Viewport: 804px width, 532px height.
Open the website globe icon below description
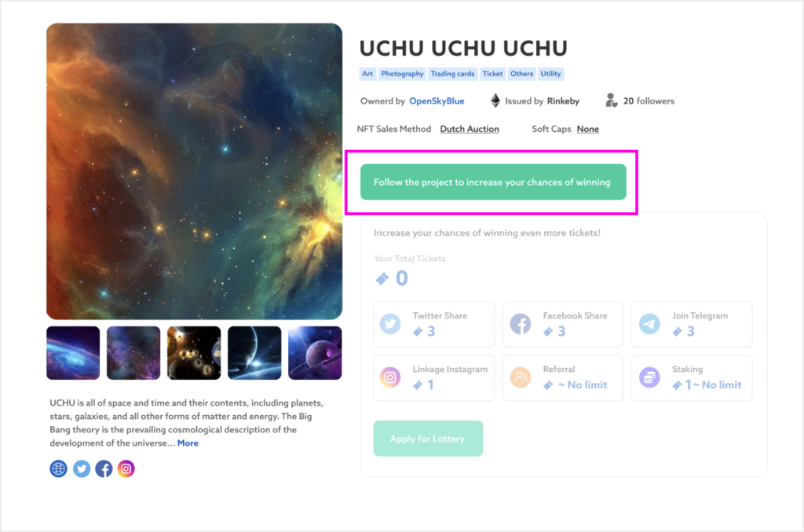(58, 468)
